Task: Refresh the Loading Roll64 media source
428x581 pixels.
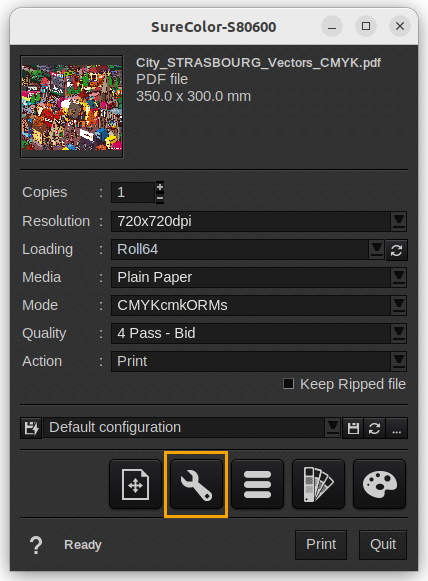Action: [x=397, y=250]
